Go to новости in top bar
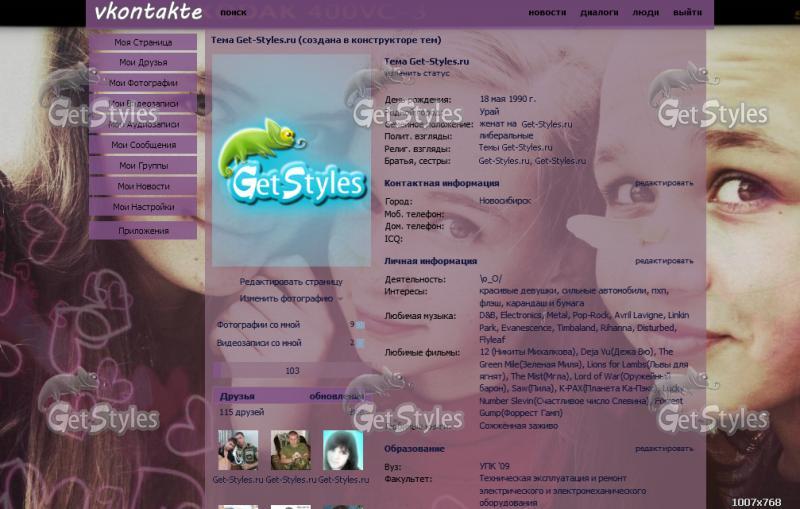This screenshot has height=509, width=800. (x=547, y=12)
